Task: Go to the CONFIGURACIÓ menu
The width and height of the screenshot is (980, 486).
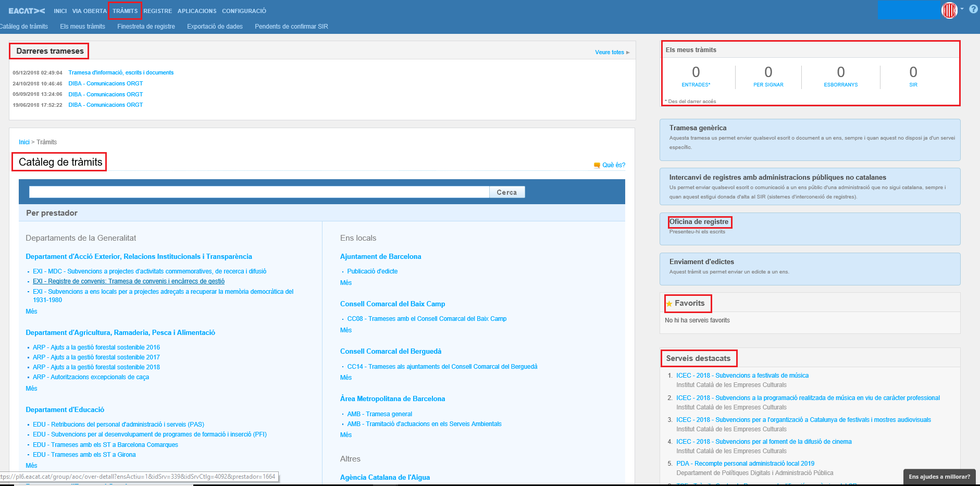Action: (244, 11)
